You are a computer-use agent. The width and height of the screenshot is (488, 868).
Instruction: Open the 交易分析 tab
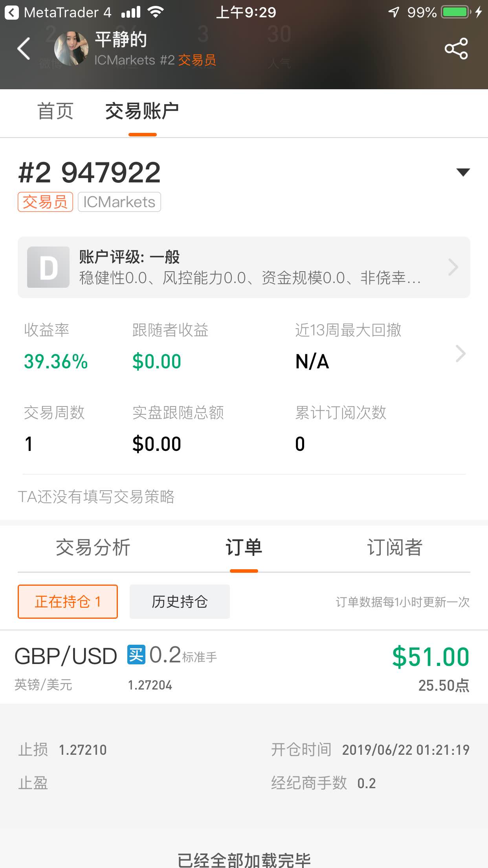click(93, 547)
